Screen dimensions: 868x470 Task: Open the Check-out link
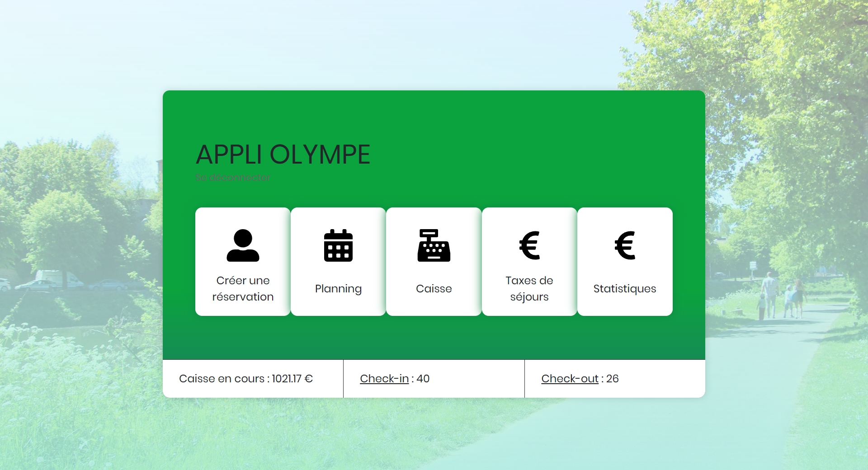570,379
